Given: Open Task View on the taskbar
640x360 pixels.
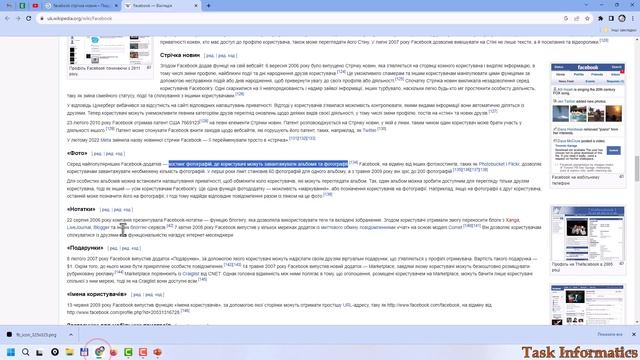Looking at the screenshot, I should [x=40, y=352].
